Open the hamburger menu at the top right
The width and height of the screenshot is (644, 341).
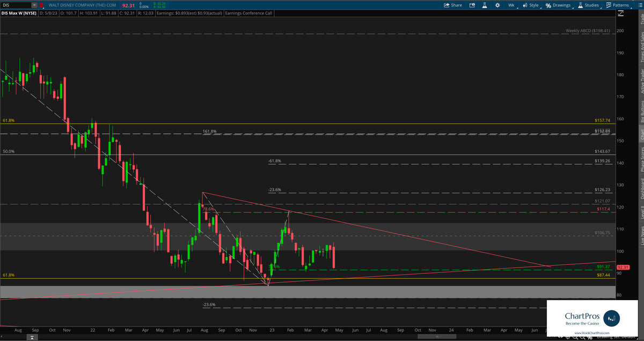(640, 5)
